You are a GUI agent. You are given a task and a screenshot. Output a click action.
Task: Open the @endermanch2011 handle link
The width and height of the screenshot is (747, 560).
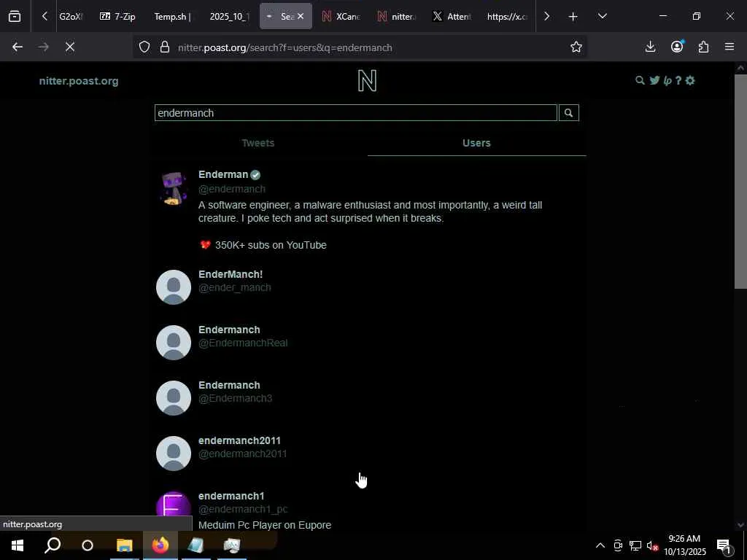242,454
